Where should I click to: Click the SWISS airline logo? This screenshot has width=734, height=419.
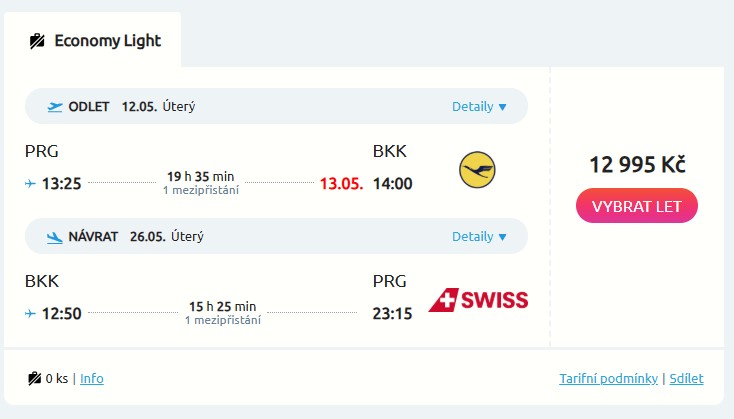[478, 299]
